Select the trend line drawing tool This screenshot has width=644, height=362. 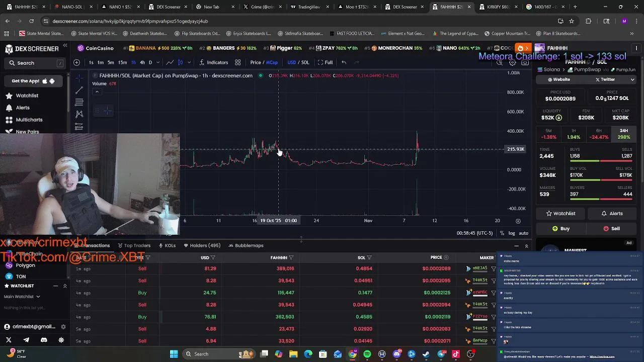pyautogui.click(x=79, y=90)
